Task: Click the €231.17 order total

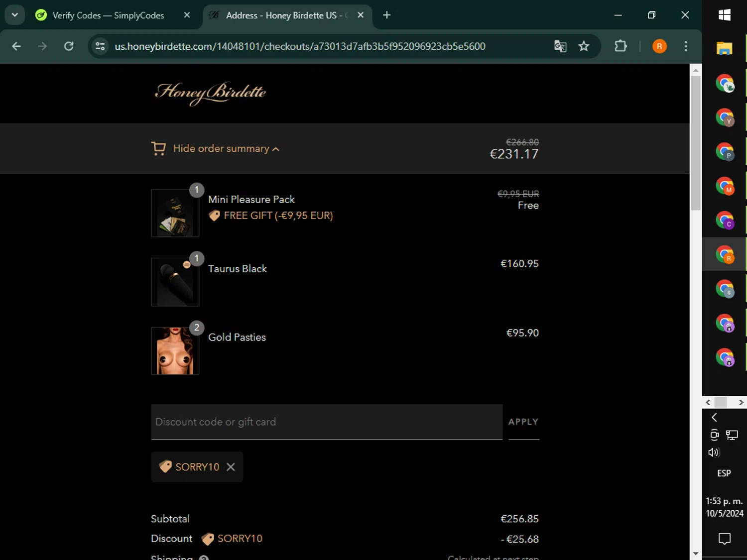Action: point(514,154)
